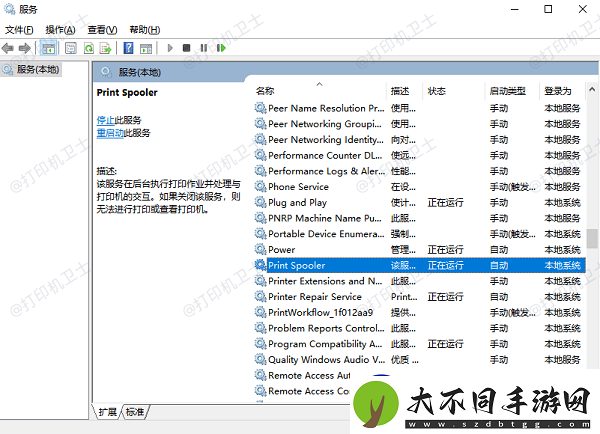The height and width of the screenshot is (434, 600).
Task: Minimize the 服务 window
Action: click(515, 9)
